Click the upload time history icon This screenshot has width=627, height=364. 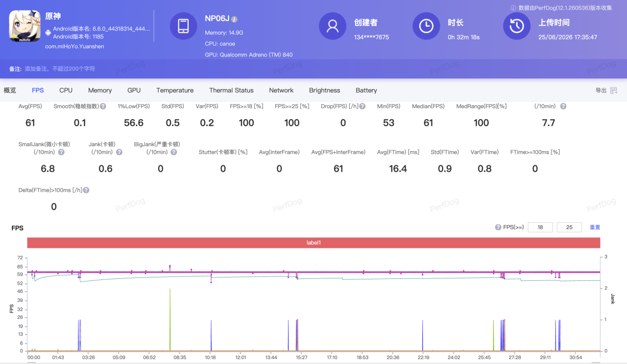point(517,26)
